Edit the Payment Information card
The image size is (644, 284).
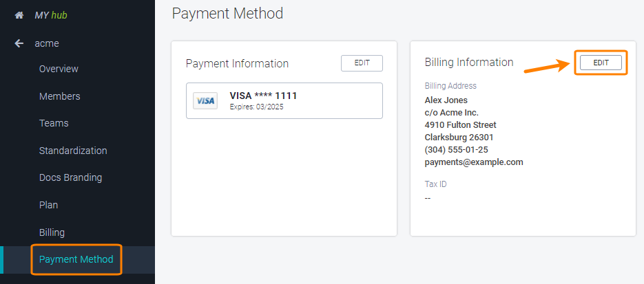(362, 63)
